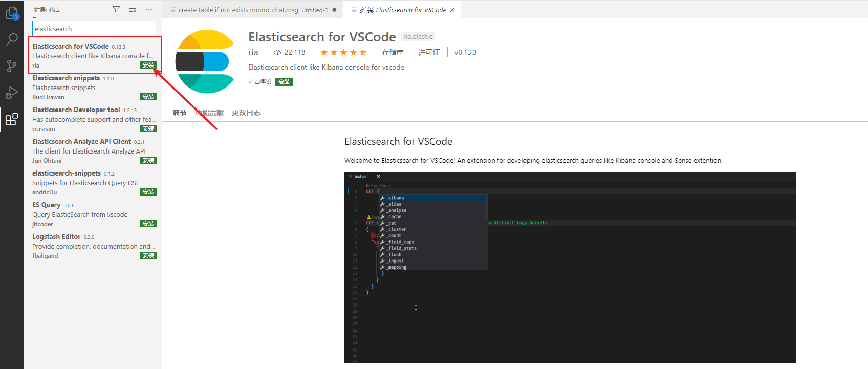Open the Extensions view icon

point(12,120)
